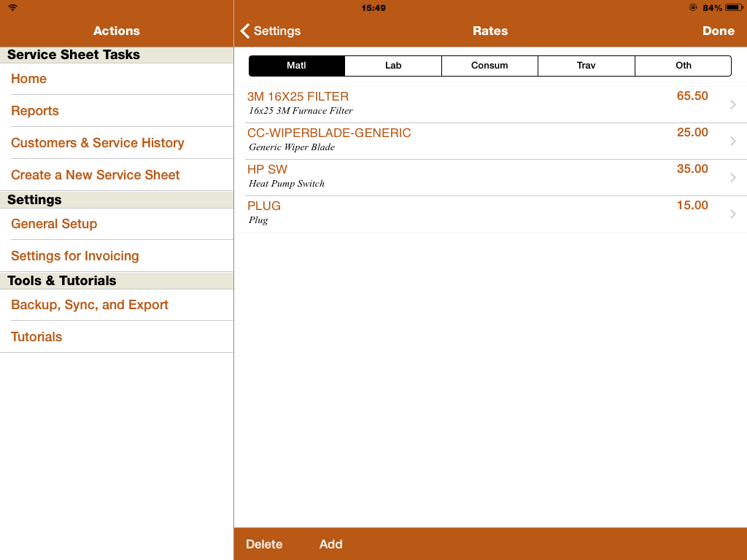Switch to Oth rates segment

[x=683, y=66]
